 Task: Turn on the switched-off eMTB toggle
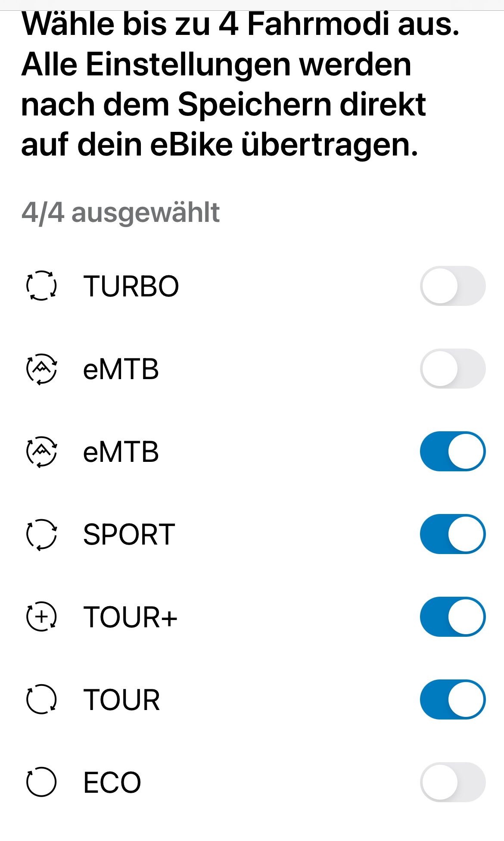[452, 369]
